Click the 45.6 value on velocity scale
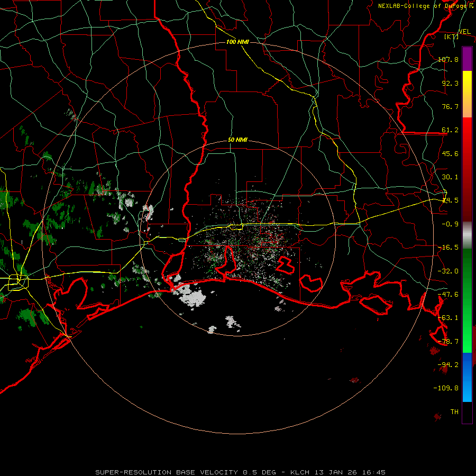The image size is (476, 476). (450, 153)
